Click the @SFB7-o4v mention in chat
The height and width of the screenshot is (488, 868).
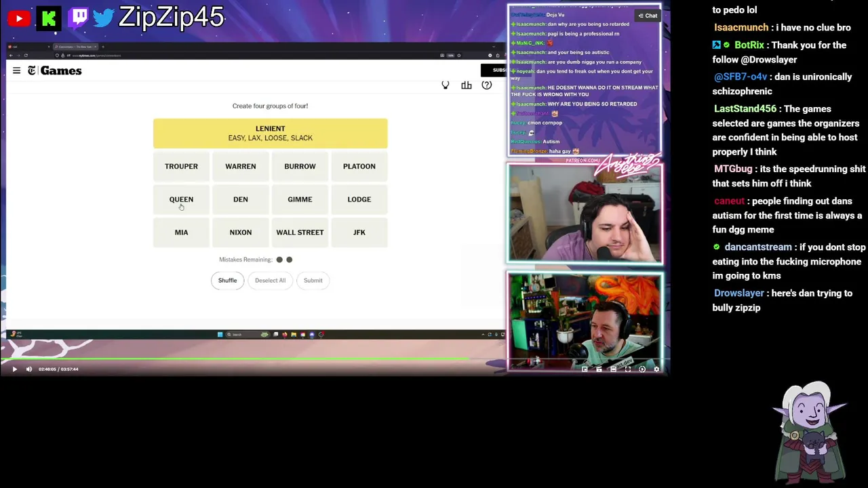(741, 77)
